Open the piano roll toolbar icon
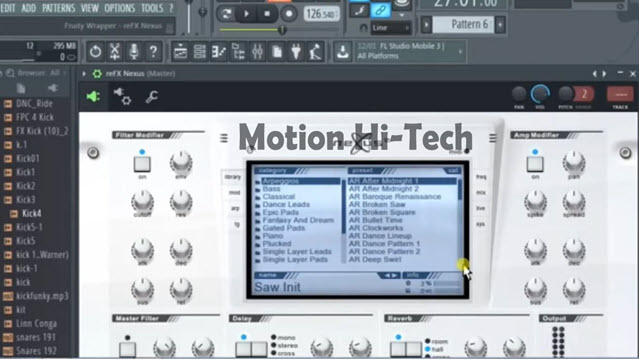Viewport: 640px width, 360px height. point(219,52)
